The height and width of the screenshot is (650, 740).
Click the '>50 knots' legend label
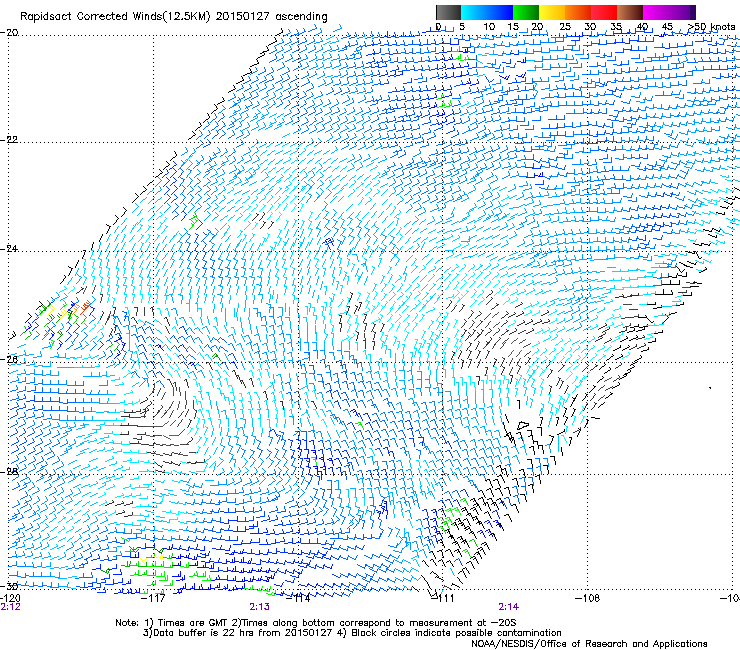711,26
